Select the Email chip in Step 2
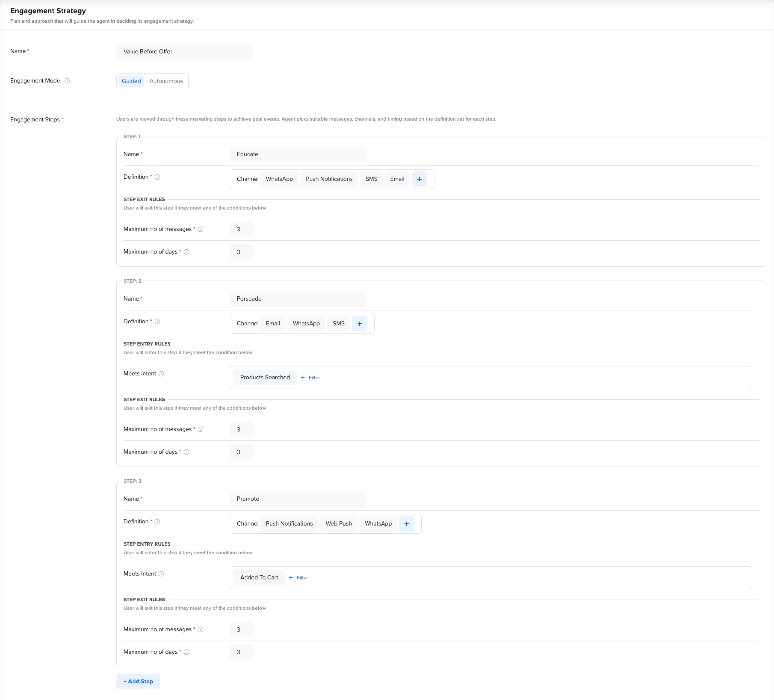This screenshot has height=700, width=774. click(273, 324)
